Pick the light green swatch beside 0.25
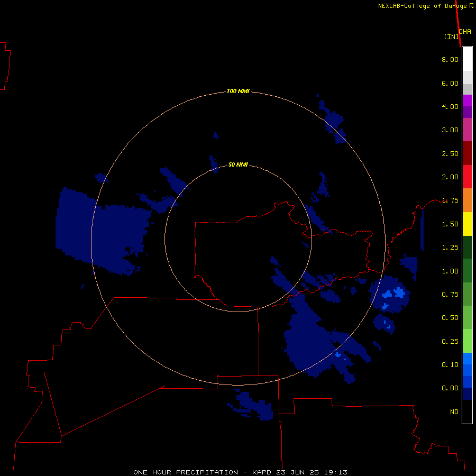 click(467, 341)
